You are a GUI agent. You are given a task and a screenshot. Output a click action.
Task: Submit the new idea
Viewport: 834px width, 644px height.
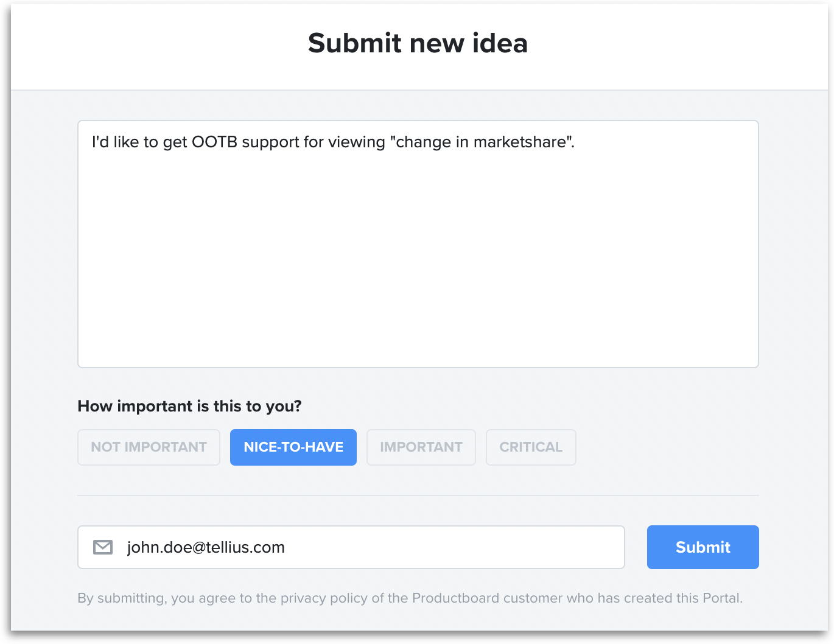(703, 547)
